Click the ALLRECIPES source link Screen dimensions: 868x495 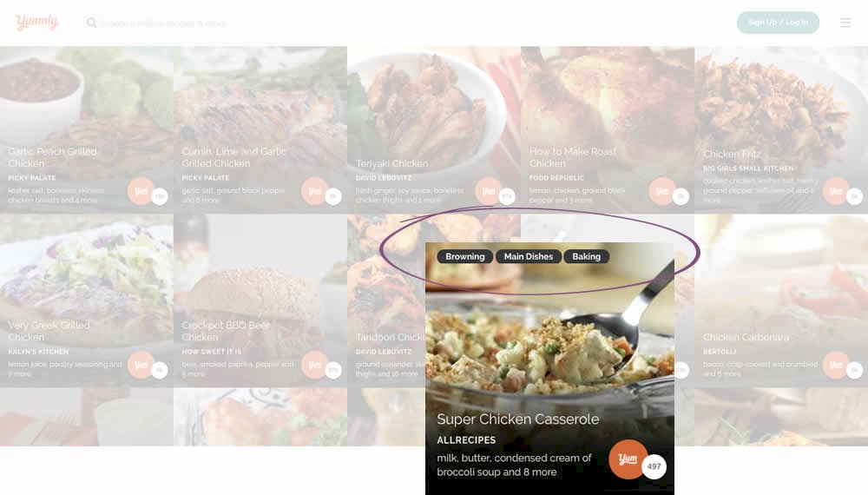point(466,440)
